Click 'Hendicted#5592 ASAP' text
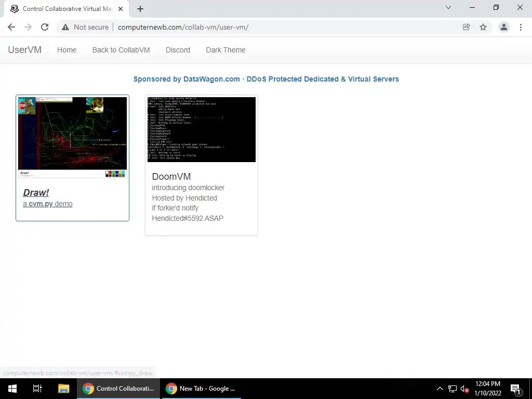 point(188,218)
